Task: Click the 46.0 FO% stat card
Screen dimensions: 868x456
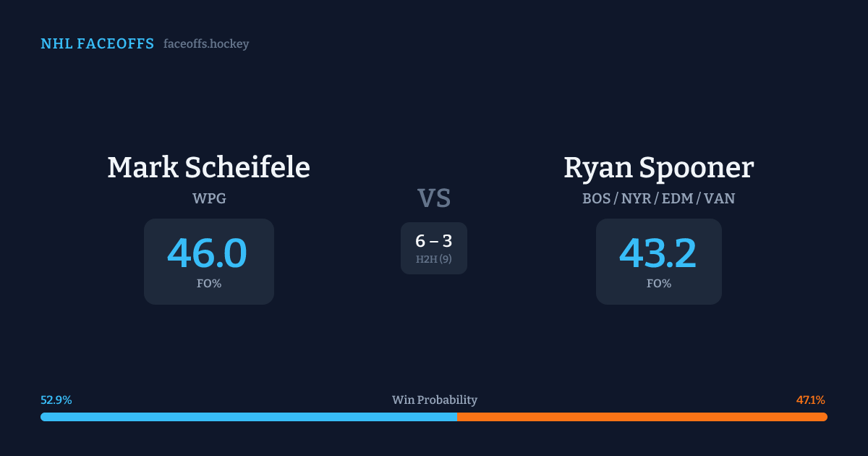Action: coord(209,261)
